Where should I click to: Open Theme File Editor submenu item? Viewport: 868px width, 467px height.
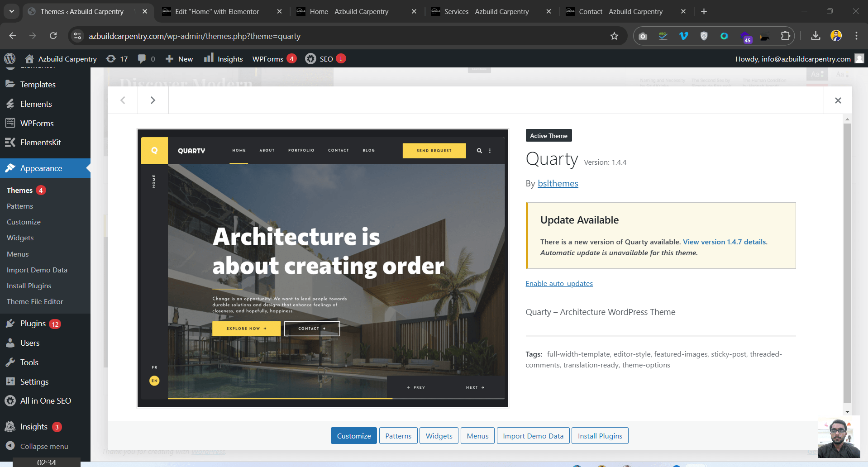[35, 302]
